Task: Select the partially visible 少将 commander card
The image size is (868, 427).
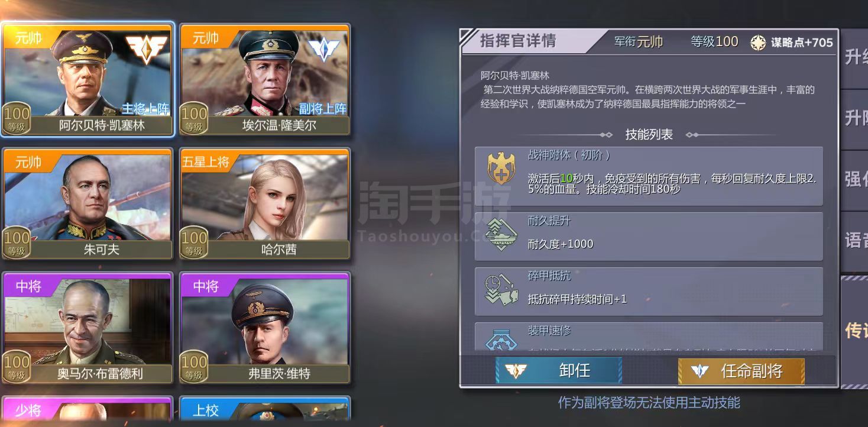Action: [88, 411]
